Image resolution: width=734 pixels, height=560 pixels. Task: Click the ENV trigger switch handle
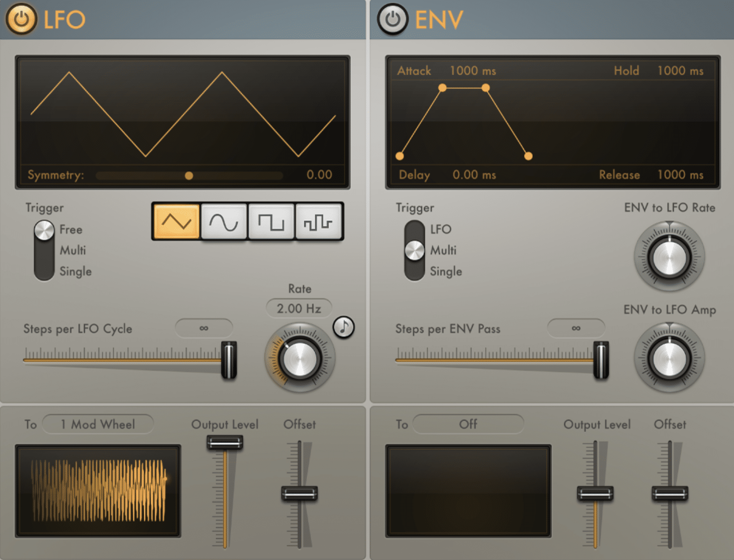pyautogui.click(x=414, y=251)
